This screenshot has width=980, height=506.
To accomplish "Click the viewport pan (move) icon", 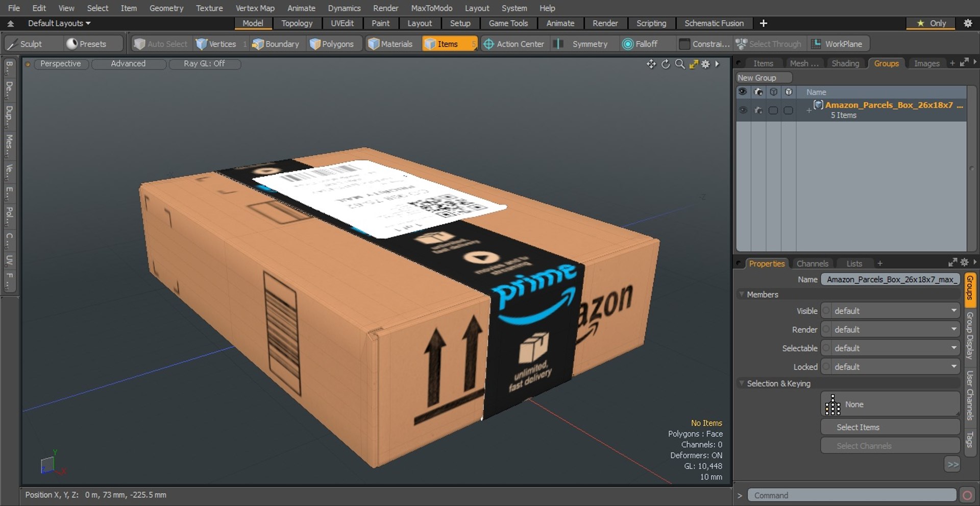I will pyautogui.click(x=651, y=64).
